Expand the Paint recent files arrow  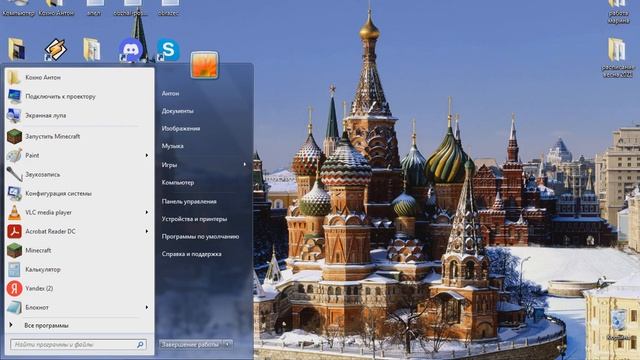click(x=147, y=156)
